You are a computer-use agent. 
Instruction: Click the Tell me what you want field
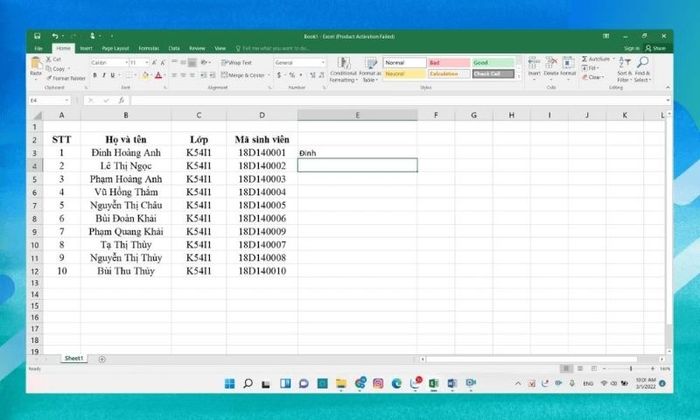[273, 48]
